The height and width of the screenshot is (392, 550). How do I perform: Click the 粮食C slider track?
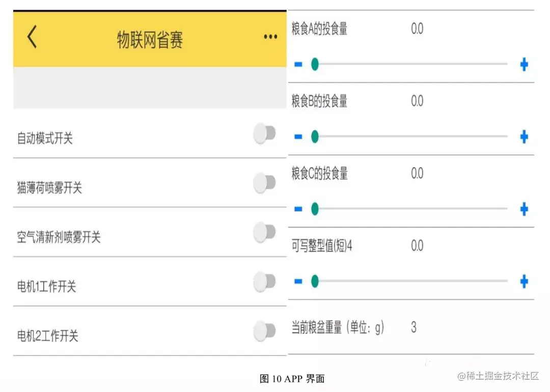click(x=409, y=209)
